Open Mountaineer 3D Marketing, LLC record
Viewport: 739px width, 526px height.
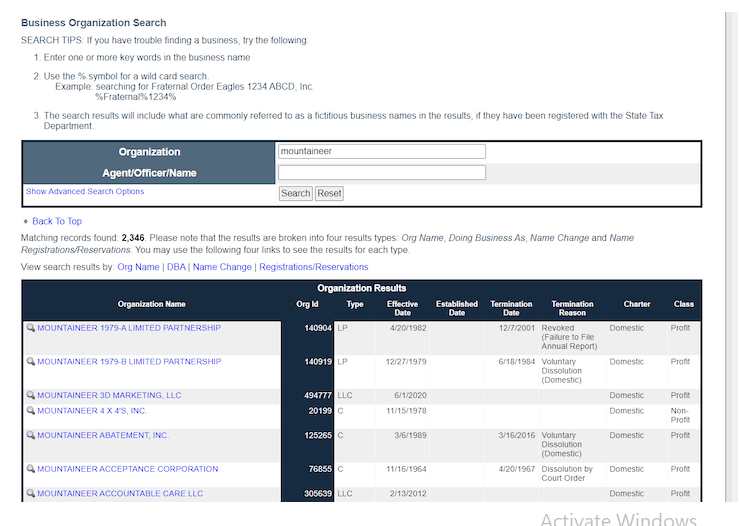click(x=109, y=395)
